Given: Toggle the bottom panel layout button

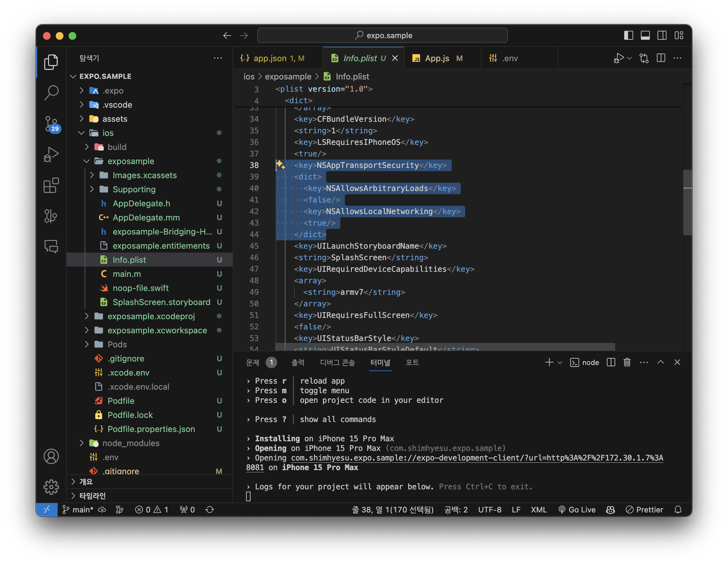Looking at the screenshot, I should click(645, 35).
